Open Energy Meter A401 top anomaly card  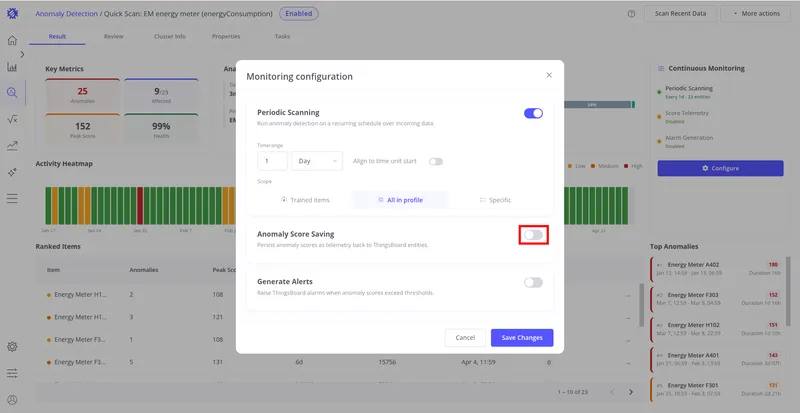point(716,359)
